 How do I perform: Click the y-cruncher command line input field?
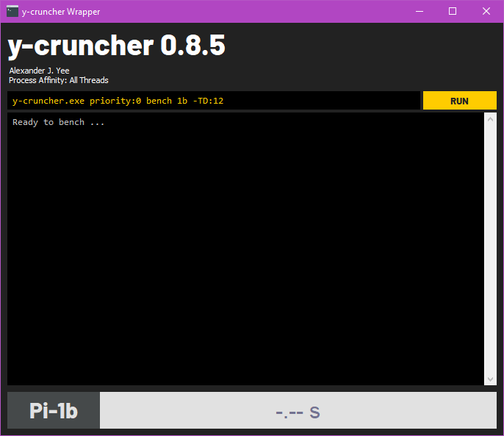(214, 101)
